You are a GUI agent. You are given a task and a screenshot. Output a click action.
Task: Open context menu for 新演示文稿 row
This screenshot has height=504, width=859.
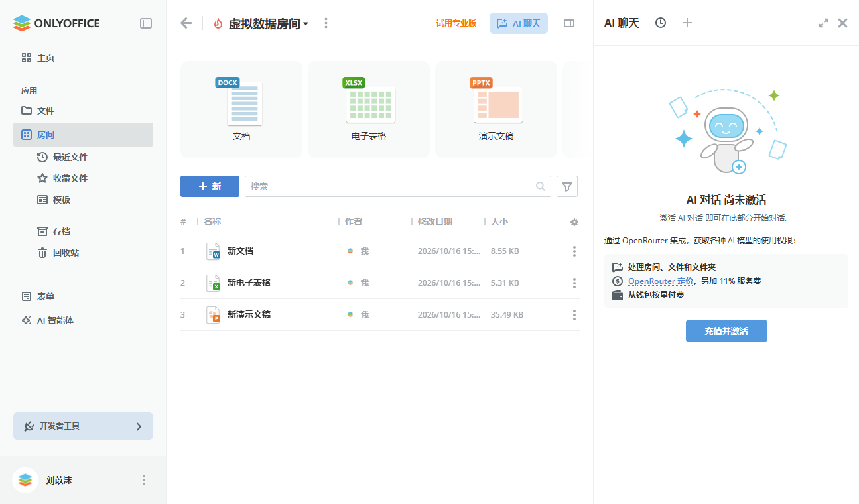tap(574, 315)
